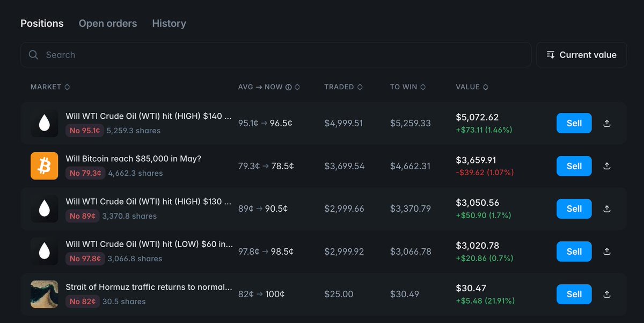Open the Strait of Hormuz market thumbnail
This screenshot has height=323, width=644.
(x=44, y=294)
